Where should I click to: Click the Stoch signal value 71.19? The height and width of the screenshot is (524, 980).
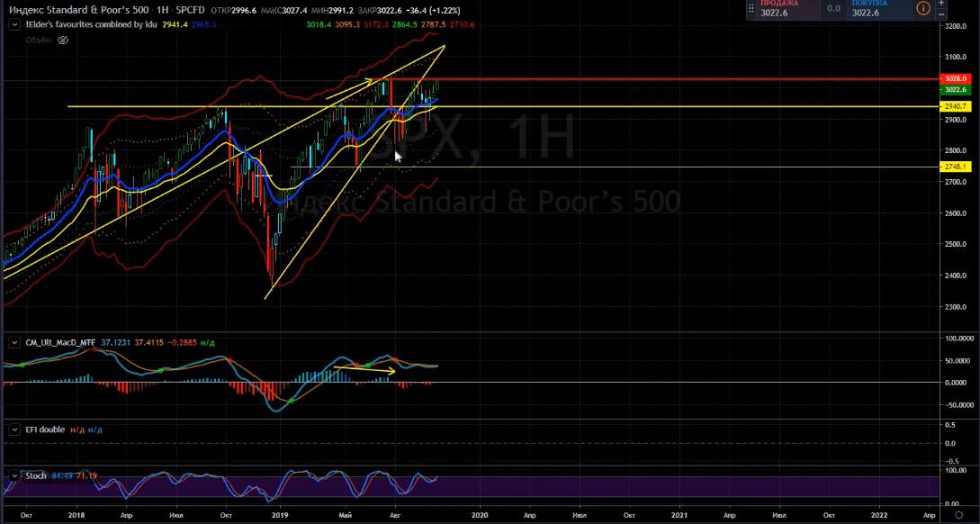click(86, 476)
